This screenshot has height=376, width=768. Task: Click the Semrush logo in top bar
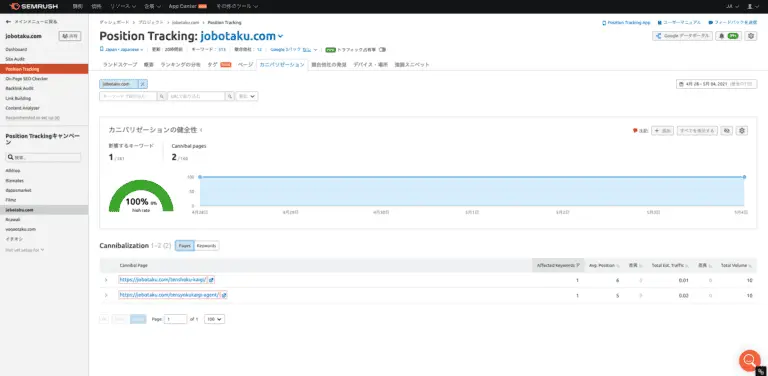click(x=33, y=6)
